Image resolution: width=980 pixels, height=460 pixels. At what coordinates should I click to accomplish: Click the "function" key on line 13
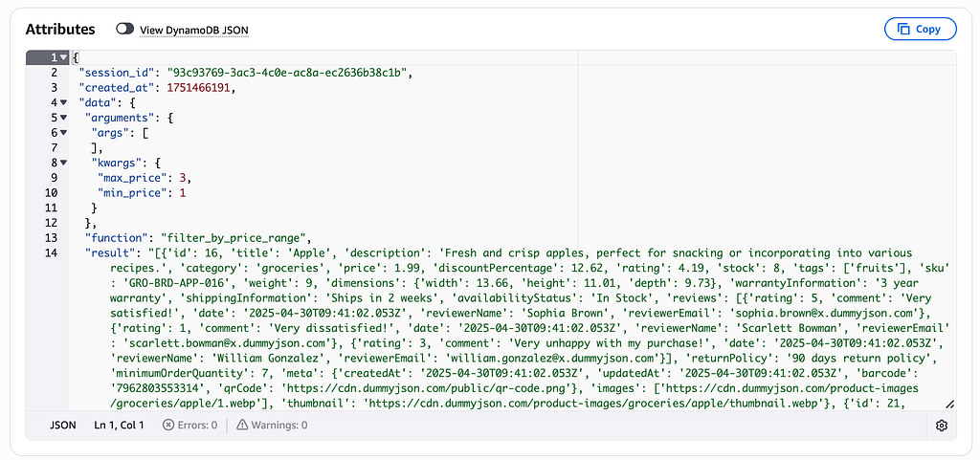pyautogui.click(x=116, y=238)
